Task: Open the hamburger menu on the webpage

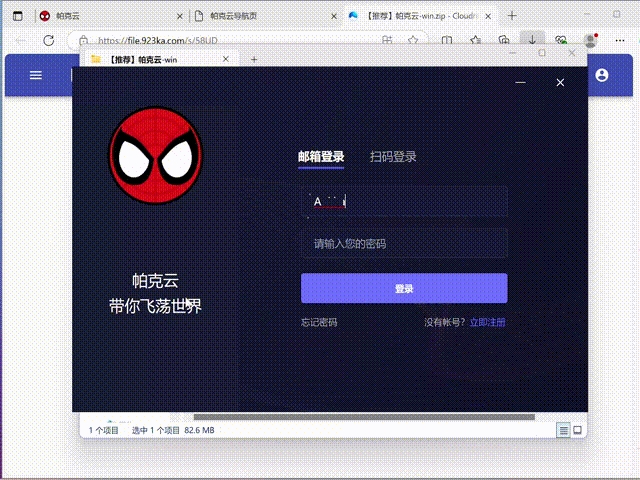Action: [36, 76]
